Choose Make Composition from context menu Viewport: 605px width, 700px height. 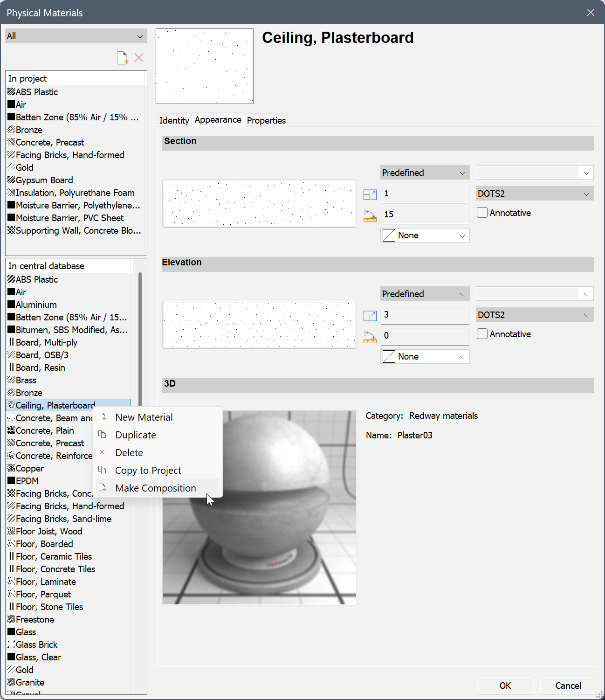tap(156, 488)
